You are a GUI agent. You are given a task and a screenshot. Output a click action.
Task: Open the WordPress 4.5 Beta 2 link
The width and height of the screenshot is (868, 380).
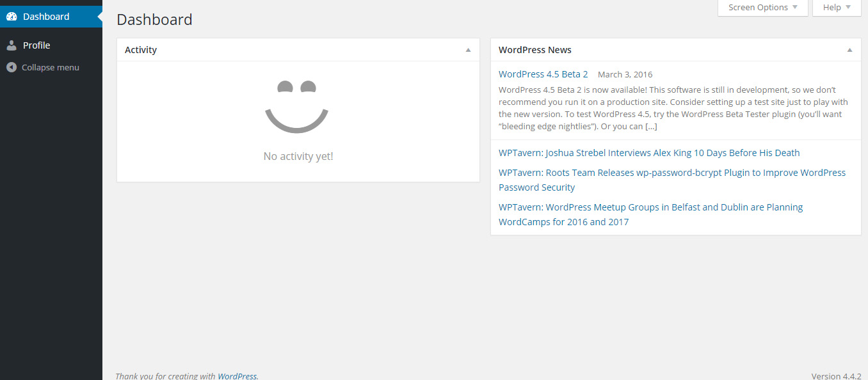[x=543, y=74]
